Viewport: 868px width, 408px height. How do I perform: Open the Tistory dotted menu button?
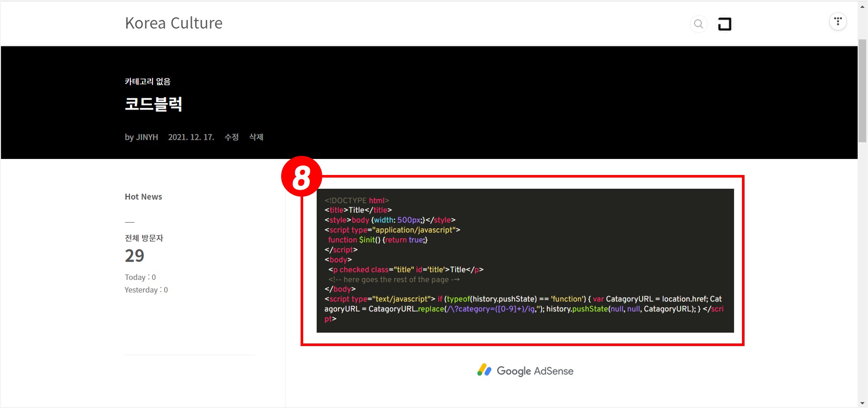point(838,22)
